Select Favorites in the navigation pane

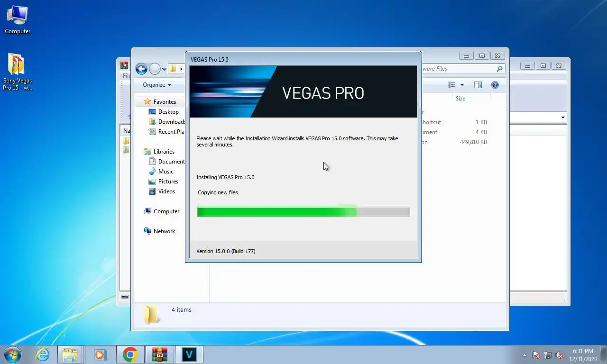click(165, 102)
